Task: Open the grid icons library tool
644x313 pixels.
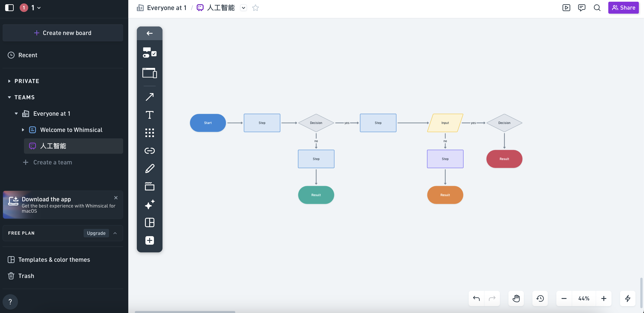Action: pyautogui.click(x=149, y=133)
